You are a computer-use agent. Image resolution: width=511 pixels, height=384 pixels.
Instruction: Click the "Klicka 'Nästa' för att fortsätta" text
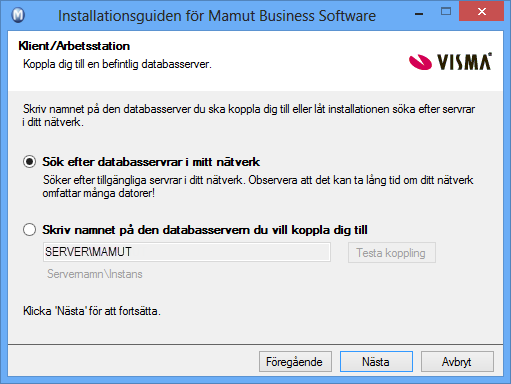pos(92,311)
